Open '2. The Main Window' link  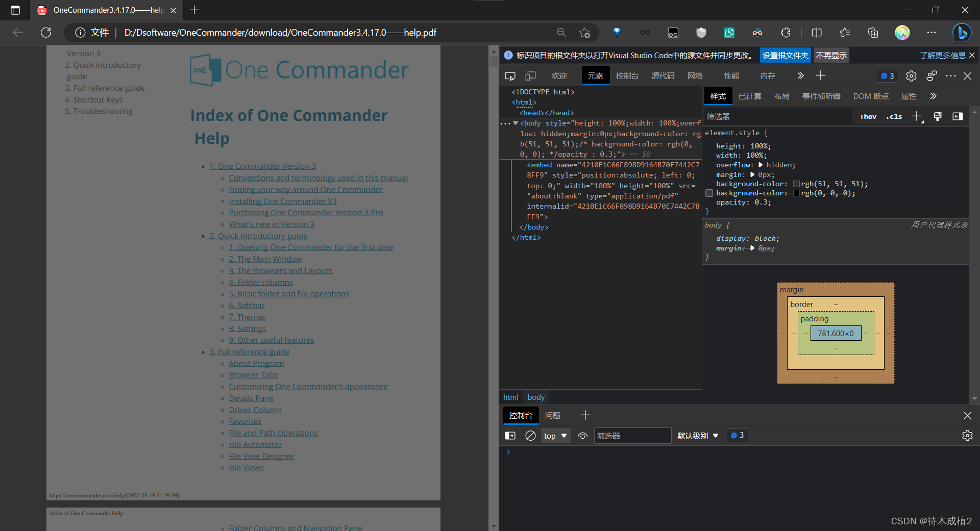pyautogui.click(x=265, y=259)
